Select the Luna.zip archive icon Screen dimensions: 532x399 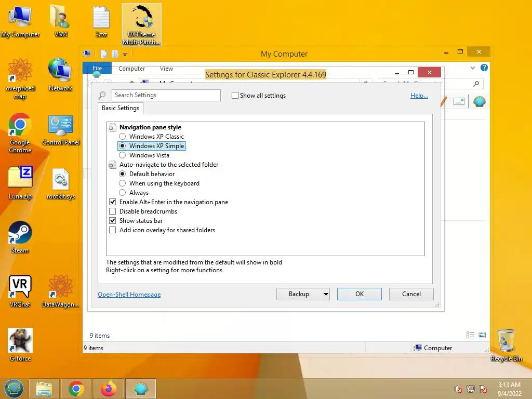[20, 182]
